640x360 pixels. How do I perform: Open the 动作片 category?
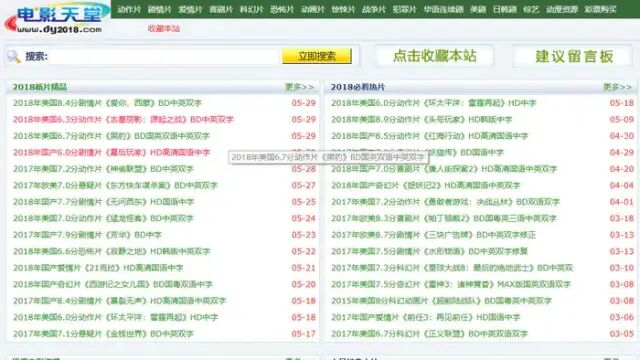pos(129,9)
